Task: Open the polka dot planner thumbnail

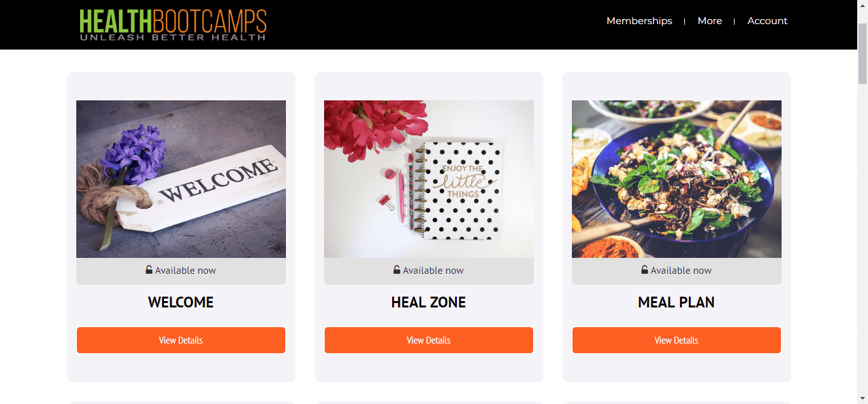Action: click(x=429, y=179)
